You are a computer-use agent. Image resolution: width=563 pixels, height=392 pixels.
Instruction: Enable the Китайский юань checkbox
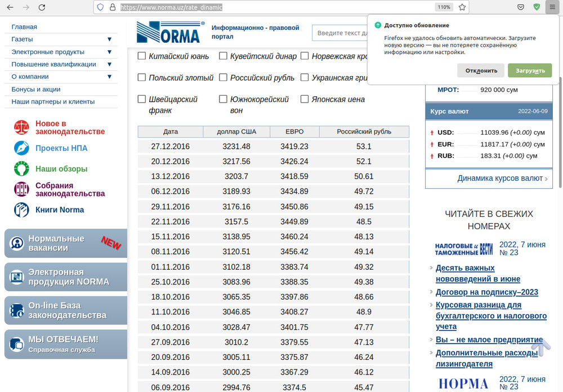tap(142, 56)
